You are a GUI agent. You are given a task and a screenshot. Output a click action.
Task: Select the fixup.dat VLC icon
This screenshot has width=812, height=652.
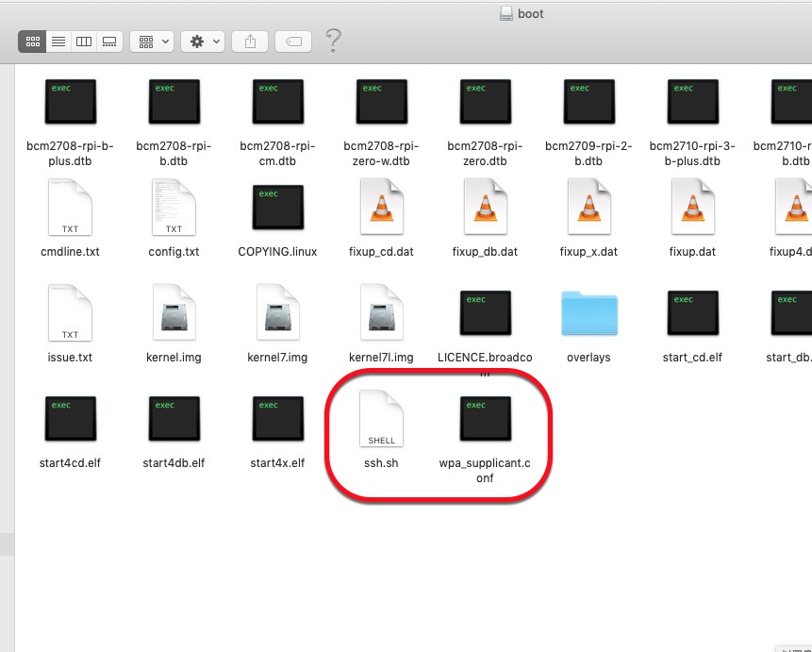coord(692,207)
